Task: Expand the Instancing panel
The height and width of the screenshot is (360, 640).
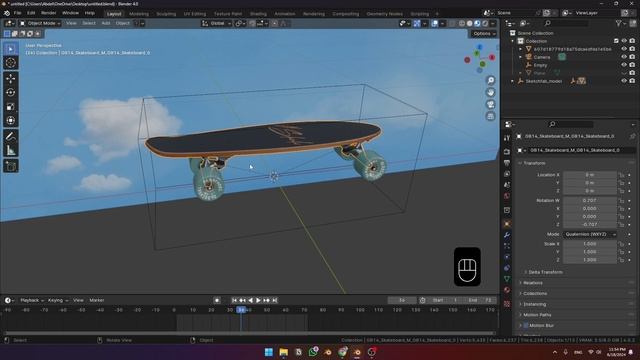Action: click(x=534, y=304)
